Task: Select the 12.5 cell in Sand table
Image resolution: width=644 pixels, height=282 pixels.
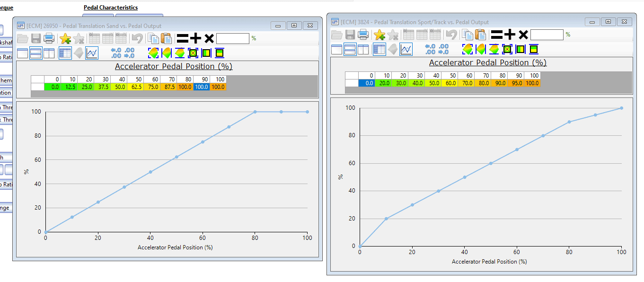Action: pos(69,87)
